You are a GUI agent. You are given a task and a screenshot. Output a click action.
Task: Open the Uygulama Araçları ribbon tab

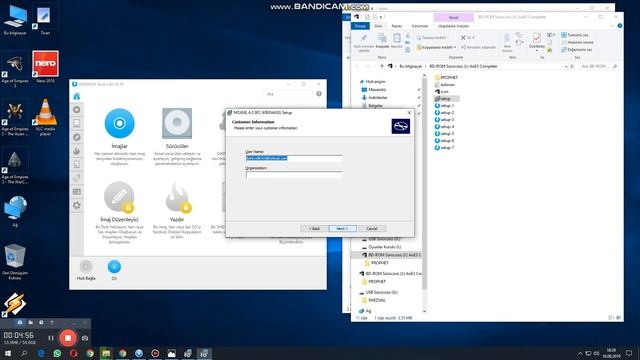coord(453,26)
